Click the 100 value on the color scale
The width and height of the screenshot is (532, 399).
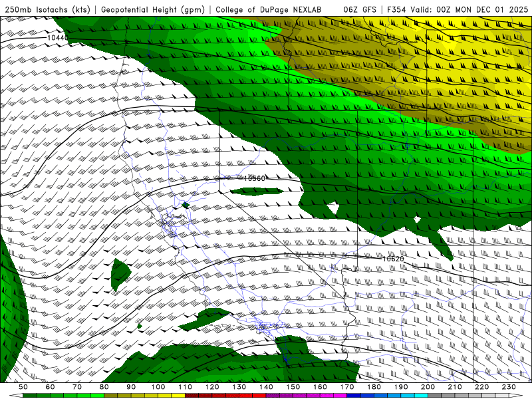tap(158, 387)
